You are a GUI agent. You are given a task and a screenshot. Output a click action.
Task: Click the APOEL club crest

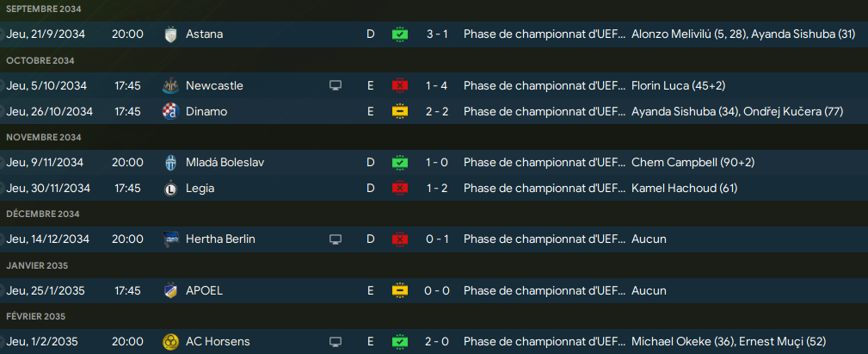[169, 290]
